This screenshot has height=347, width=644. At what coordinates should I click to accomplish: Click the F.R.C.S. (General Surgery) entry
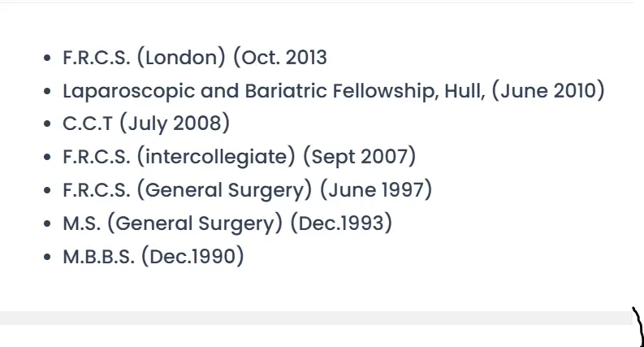(x=247, y=190)
